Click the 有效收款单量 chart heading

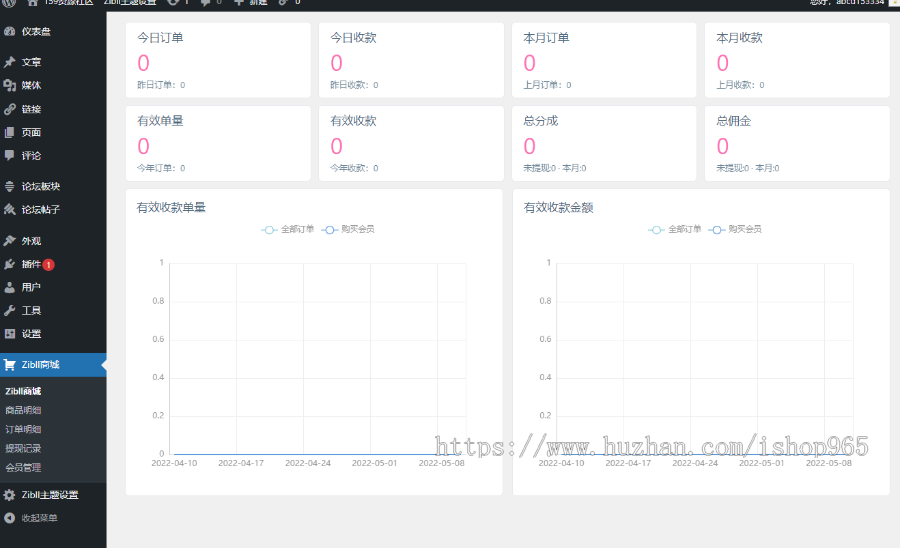[x=171, y=208]
